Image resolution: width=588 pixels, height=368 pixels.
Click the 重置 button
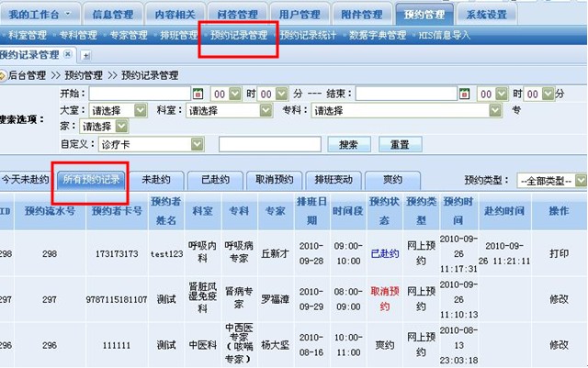pyautogui.click(x=400, y=145)
